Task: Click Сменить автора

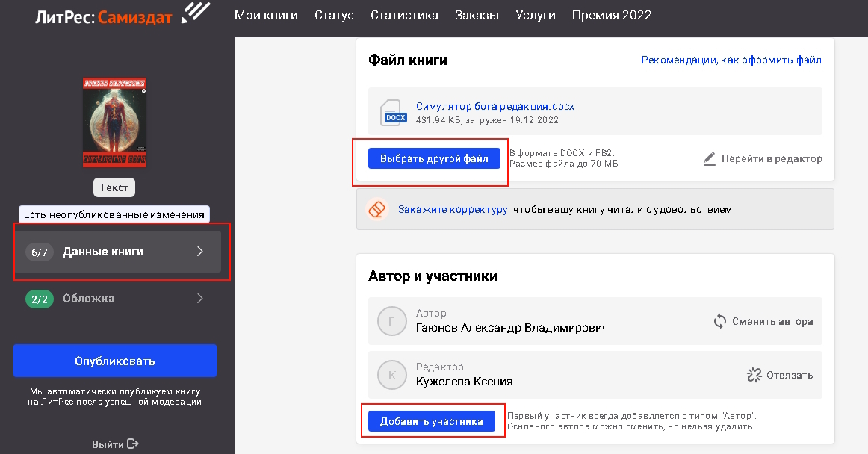Action: click(x=772, y=321)
